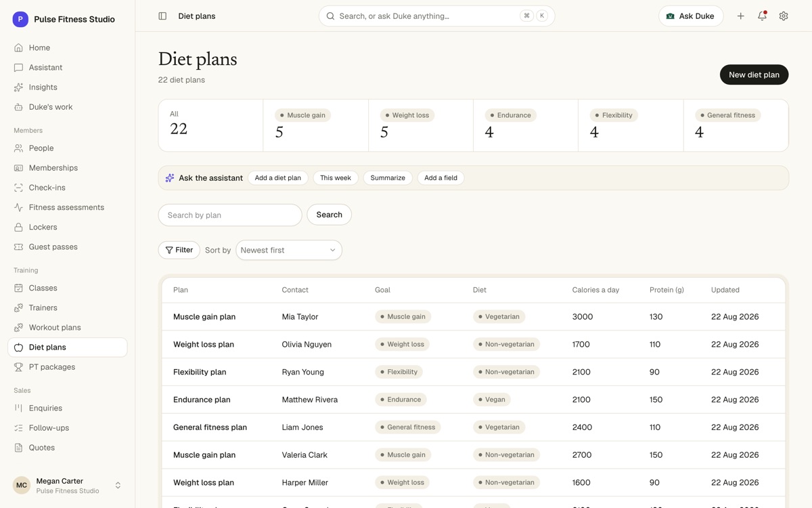Select the Flexibility category tab

631,125
